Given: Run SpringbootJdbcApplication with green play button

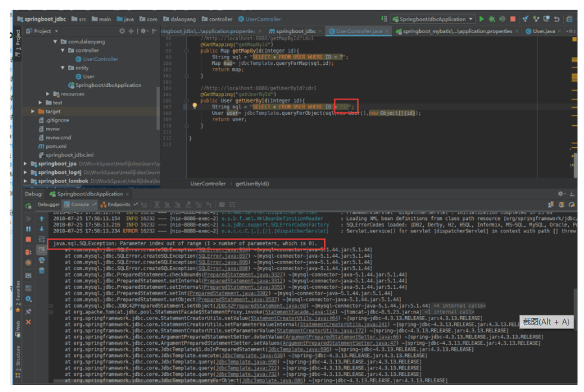Looking at the screenshot, I should click(481, 19).
